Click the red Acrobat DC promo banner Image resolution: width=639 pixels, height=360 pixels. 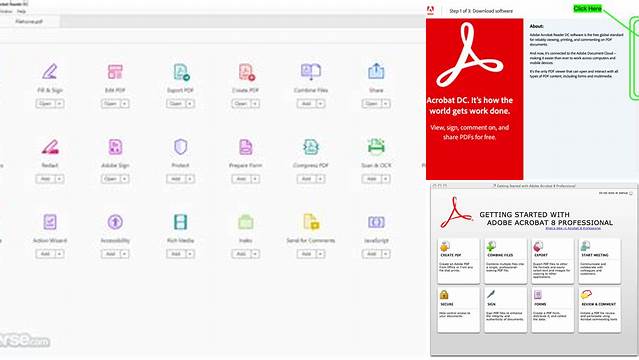[474, 99]
